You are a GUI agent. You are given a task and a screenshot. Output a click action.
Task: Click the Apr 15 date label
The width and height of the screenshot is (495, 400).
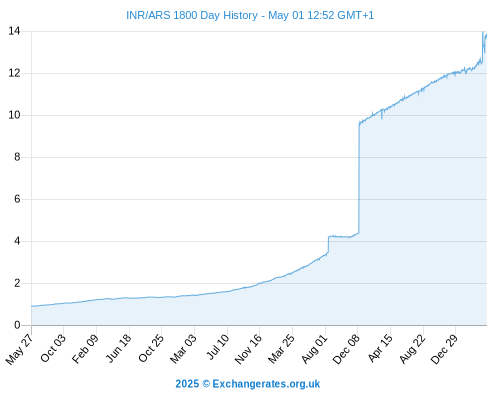point(380,348)
